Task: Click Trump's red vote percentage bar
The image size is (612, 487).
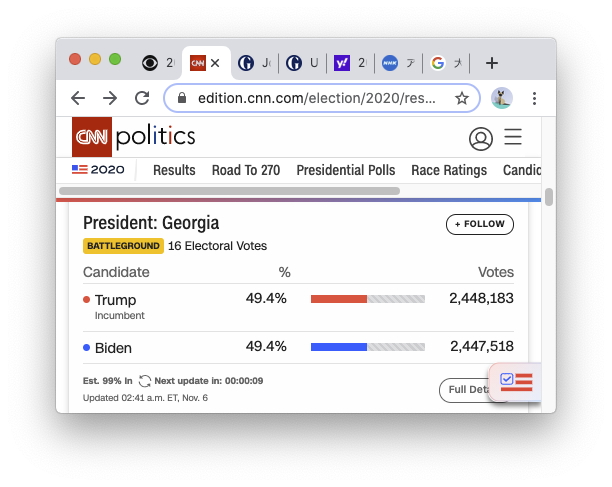Action: pyautogui.click(x=339, y=299)
